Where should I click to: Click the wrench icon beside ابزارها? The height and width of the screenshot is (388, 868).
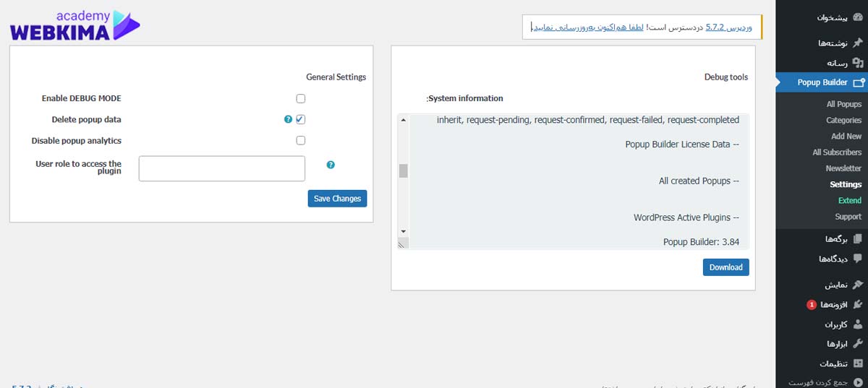(x=857, y=344)
